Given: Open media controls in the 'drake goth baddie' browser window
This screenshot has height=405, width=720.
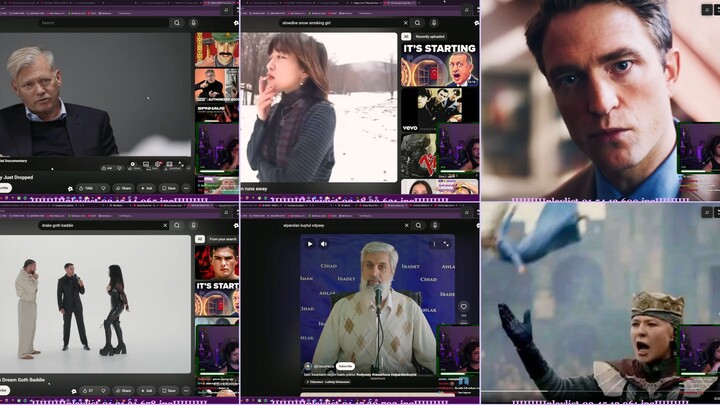Looking at the screenshot, I should pos(226,212).
